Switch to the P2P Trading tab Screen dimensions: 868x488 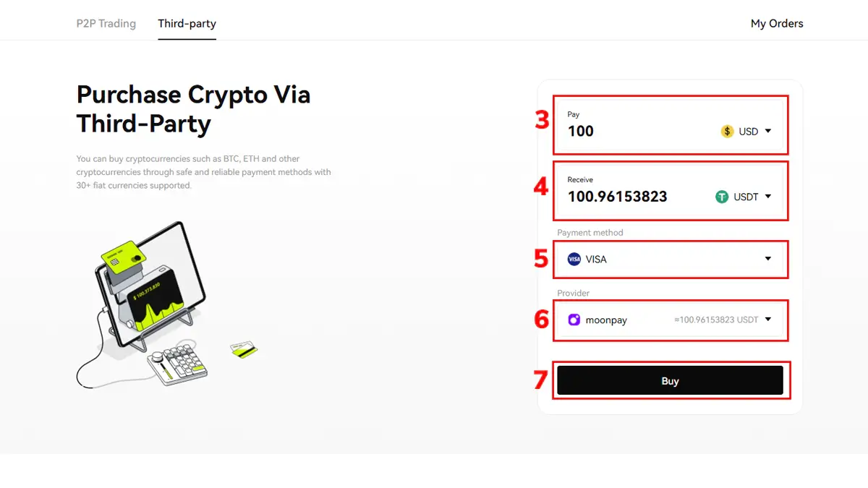coord(106,24)
